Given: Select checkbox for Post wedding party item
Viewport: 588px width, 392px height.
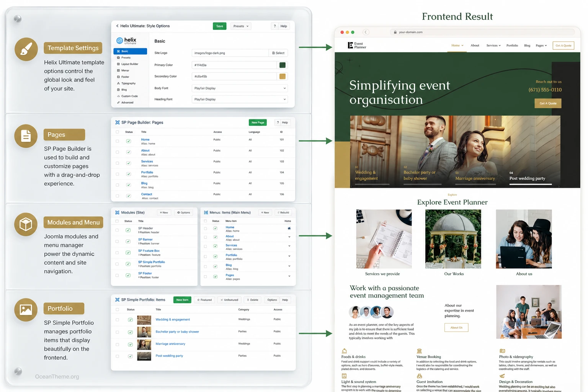Looking at the screenshot, I should coord(118,356).
